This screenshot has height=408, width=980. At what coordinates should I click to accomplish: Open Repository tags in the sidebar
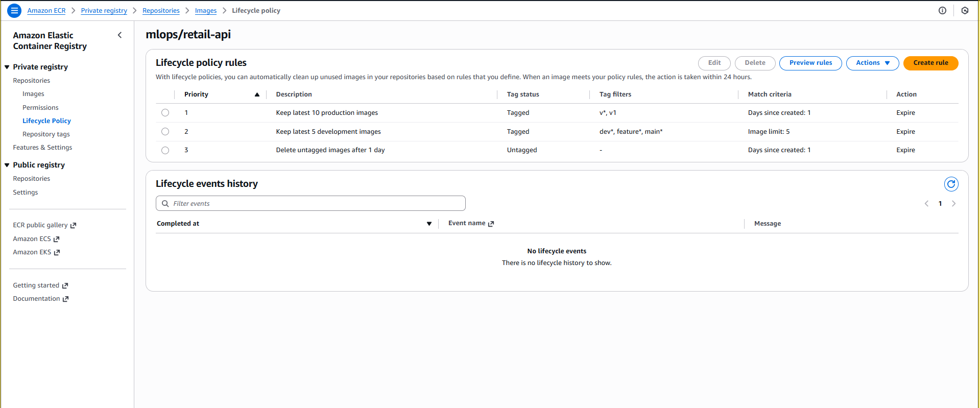[x=46, y=134]
